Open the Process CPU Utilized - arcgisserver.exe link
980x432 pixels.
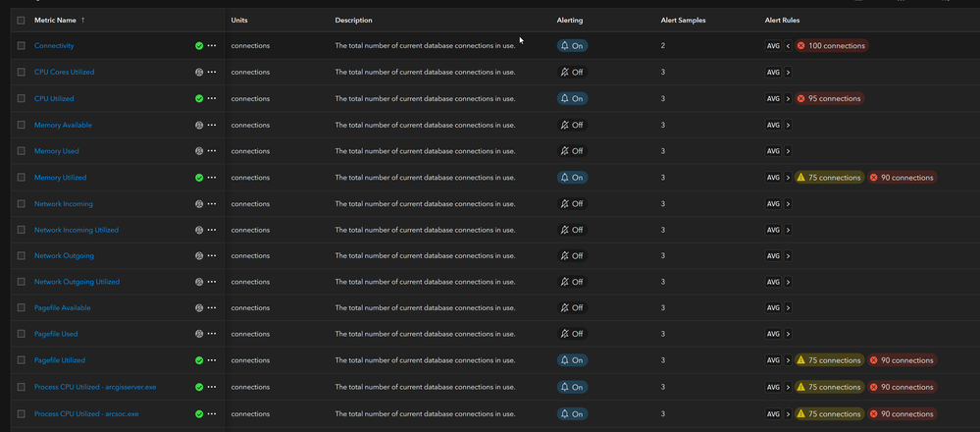pyautogui.click(x=95, y=387)
